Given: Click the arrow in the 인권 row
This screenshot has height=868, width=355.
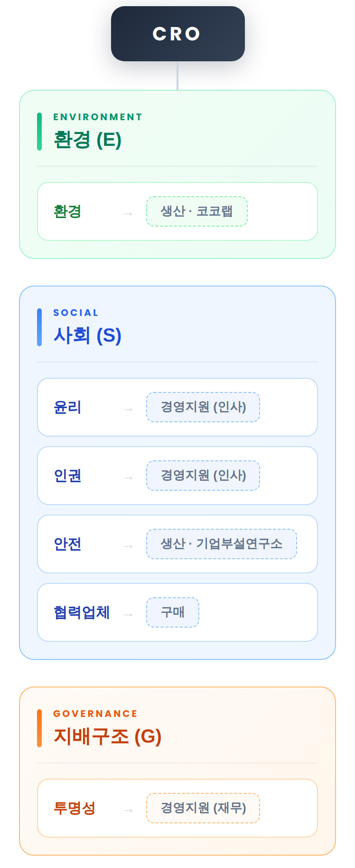Looking at the screenshot, I should 128,478.
